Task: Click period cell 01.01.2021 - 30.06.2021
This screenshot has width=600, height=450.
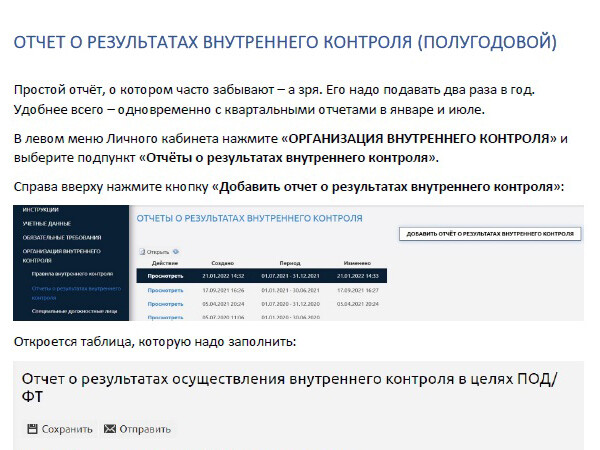Action: pyautogui.click(x=290, y=290)
